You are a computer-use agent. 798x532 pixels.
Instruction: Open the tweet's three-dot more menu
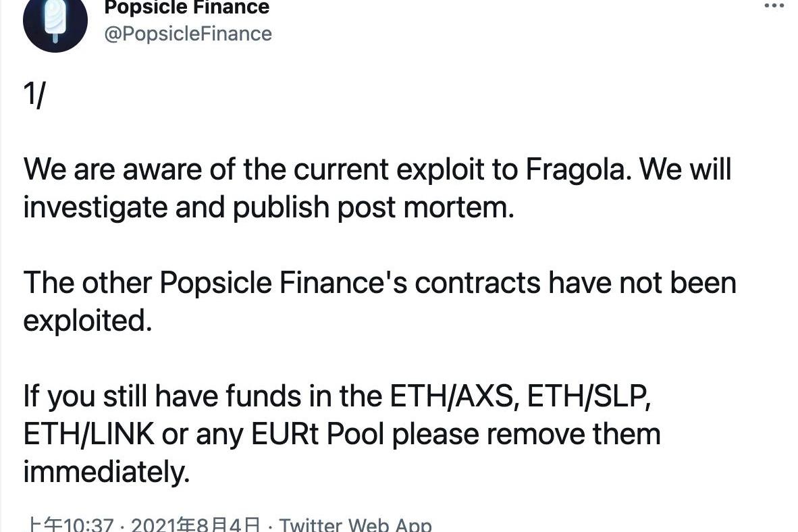click(x=774, y=5)
